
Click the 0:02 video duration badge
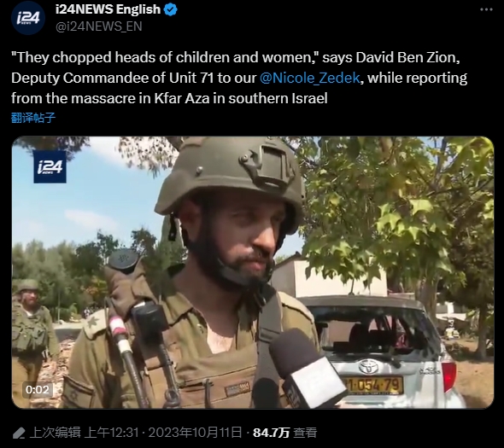38,390
